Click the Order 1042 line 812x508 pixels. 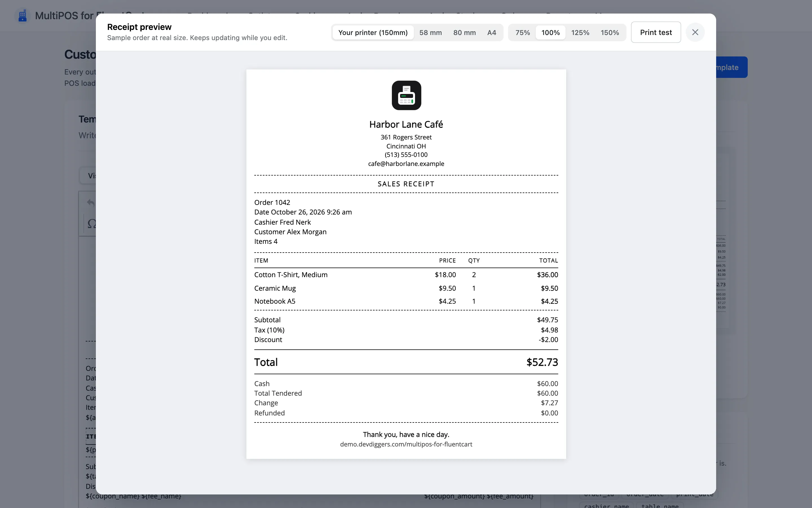pyautogui.click(x=272, y=202)
